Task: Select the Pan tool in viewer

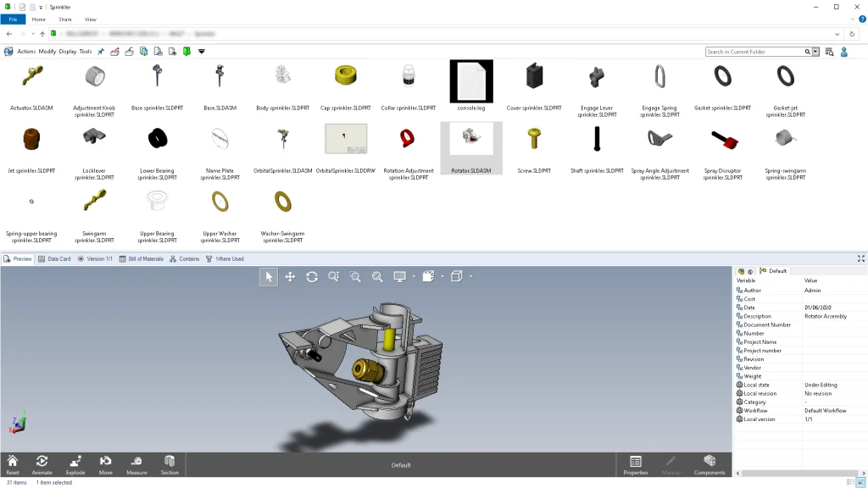Action: pyautogui.click(x=290, y=277)
